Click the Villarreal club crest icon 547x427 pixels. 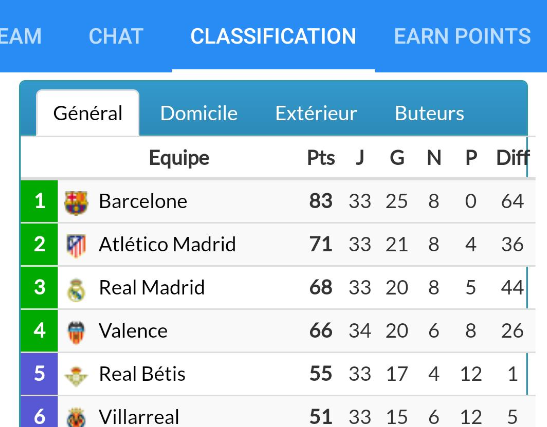coord(76,417)
